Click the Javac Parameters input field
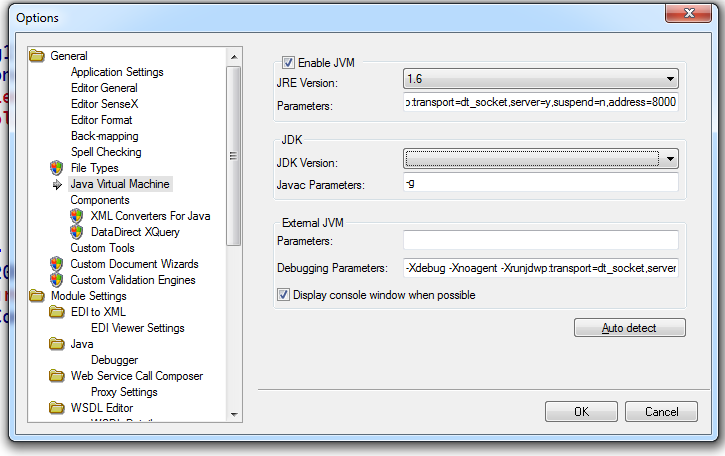Screen dimensions: 725x456 [540, 183]
